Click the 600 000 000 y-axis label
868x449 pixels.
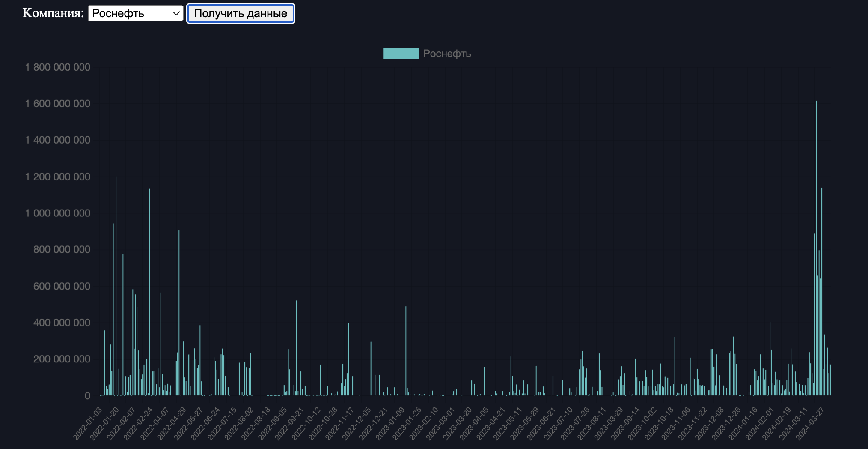[x=62, y=286]
